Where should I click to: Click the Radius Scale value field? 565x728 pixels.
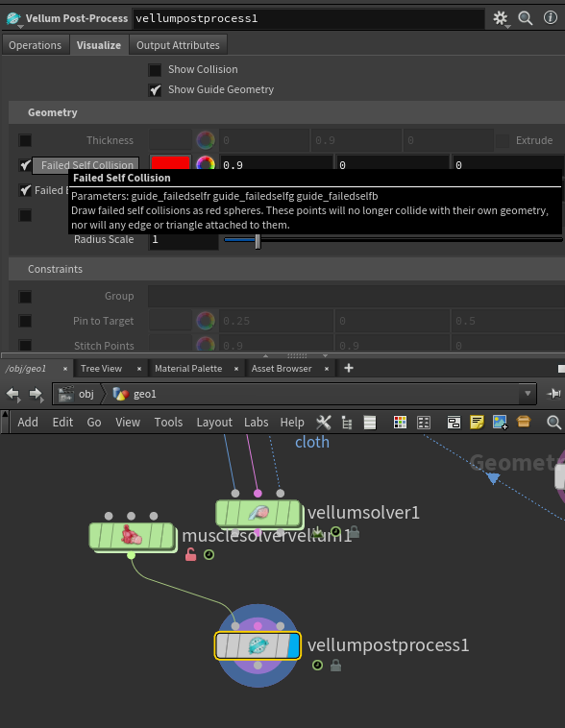pyautogui.click(x=184, y=239)
